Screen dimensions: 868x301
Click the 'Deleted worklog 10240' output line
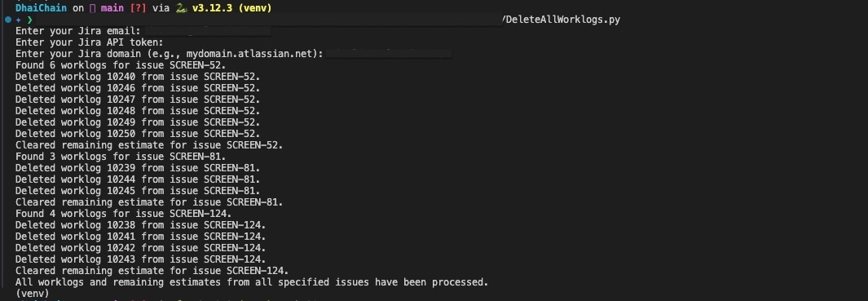pos(138,77)
